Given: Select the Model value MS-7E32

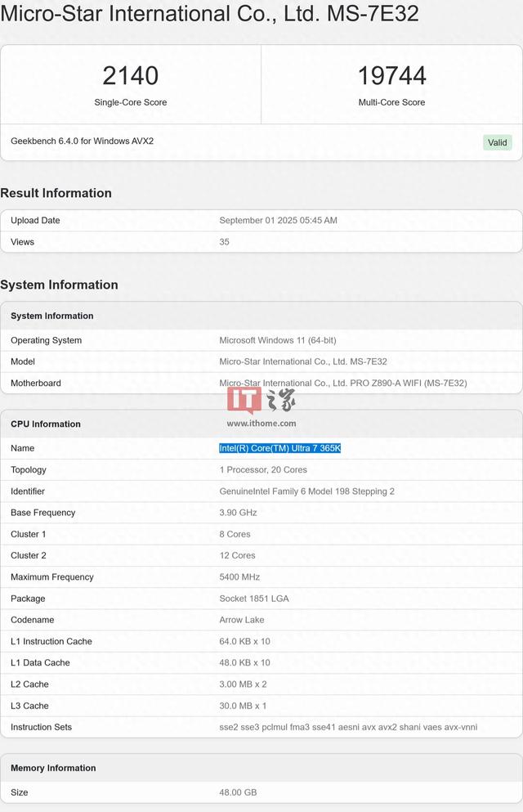Looking at the screenshot, I should (x=303, y=361).
